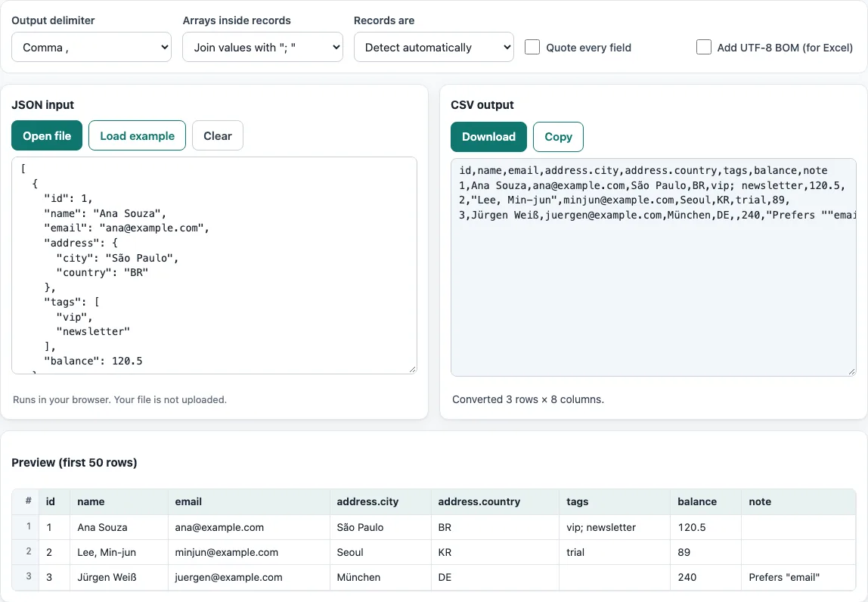Select the Ana Souza name cell

point(119,527)
